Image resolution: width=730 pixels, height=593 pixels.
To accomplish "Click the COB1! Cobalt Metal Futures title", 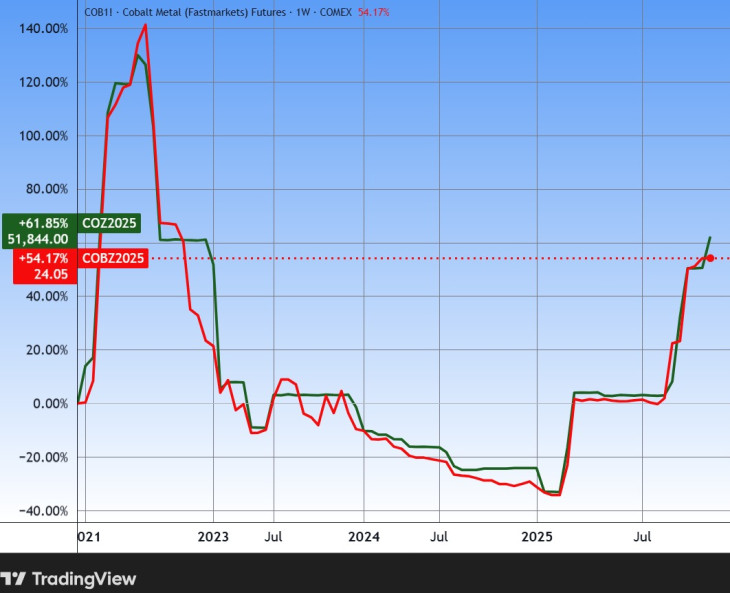I will tap(218, 12).
